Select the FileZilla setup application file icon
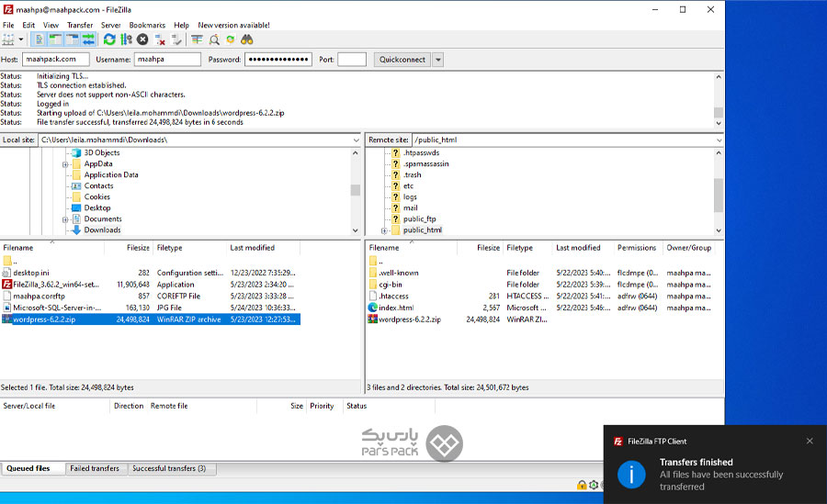The height and width of the screenshot is (504, 827). click(6, 285)
